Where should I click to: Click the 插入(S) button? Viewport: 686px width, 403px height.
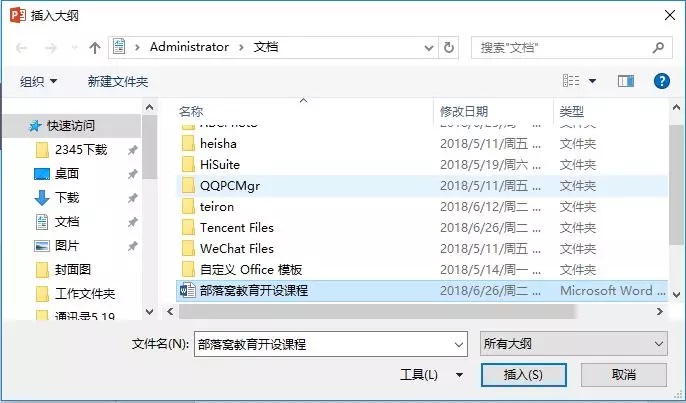click(523, 375)
